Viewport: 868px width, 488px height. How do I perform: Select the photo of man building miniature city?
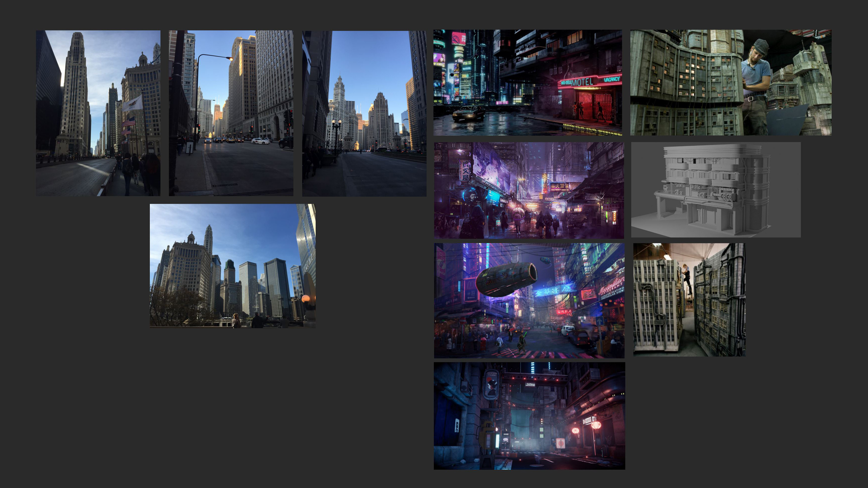coord(731,83)
